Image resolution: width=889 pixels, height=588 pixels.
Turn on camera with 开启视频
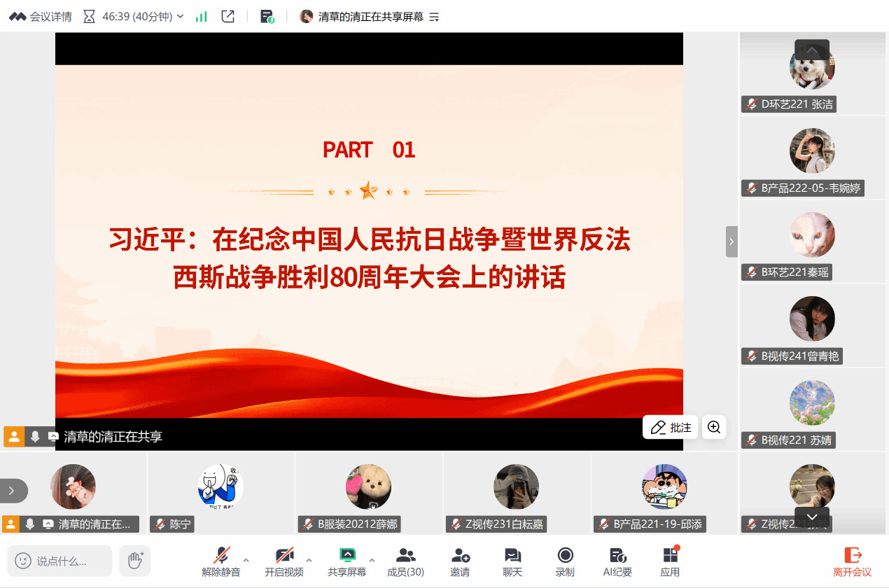pos(283,561)
